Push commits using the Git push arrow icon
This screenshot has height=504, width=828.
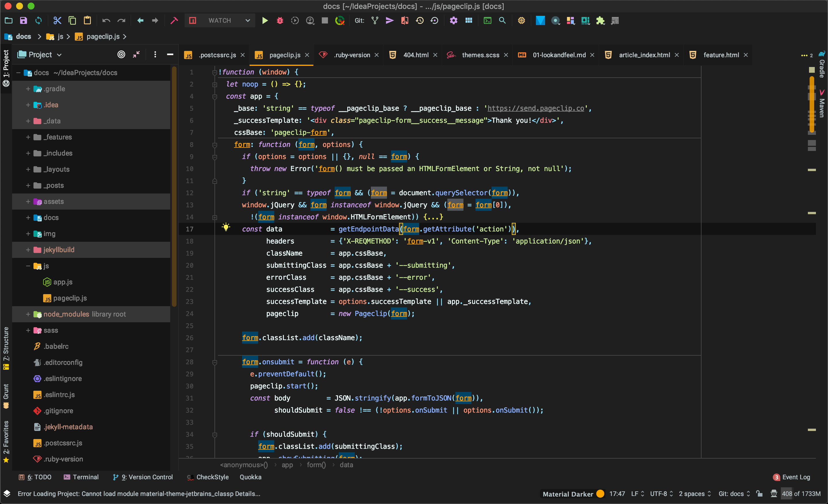click(390, 20)
